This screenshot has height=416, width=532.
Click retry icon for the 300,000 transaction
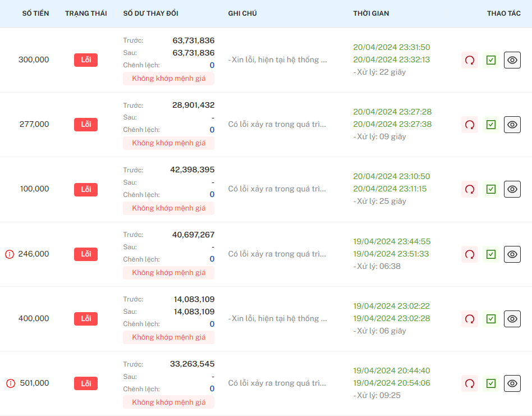click(x=470, y=60)
